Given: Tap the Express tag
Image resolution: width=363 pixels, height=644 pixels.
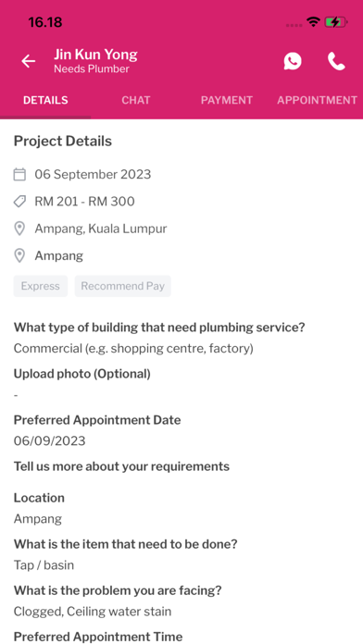Looking at the screenshot, I should (x=41, y=286).
